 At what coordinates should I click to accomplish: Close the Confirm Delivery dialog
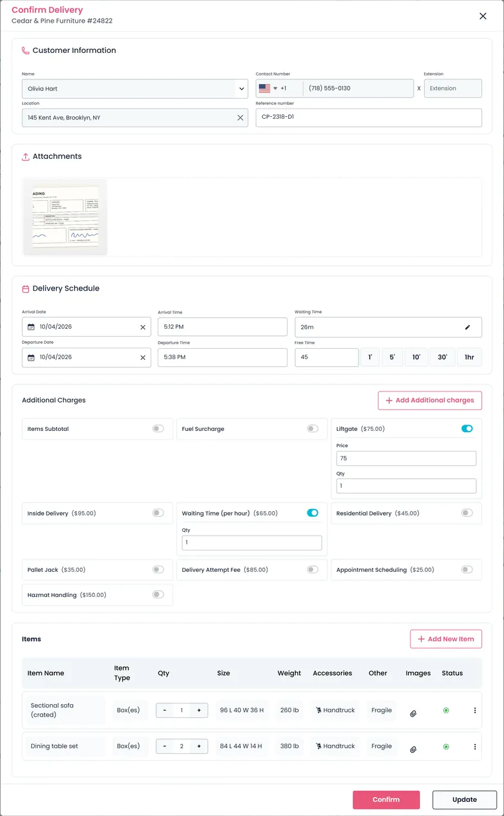(483, 16)
